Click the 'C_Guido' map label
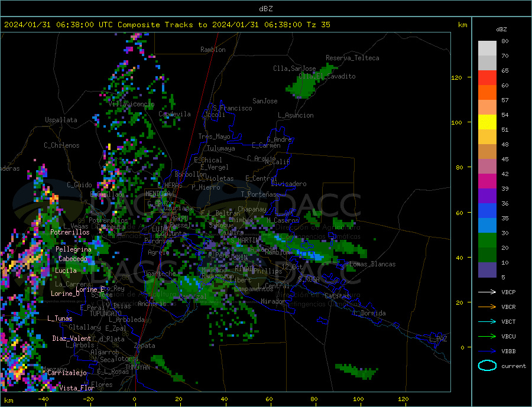This screenshot has width=532, height=407. [x=79, y=185]
